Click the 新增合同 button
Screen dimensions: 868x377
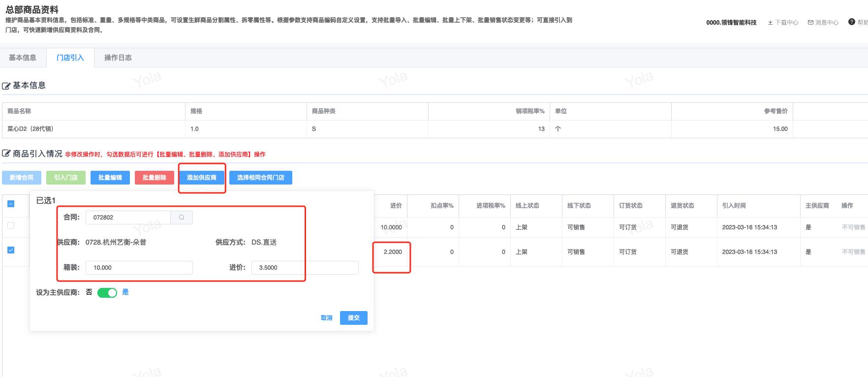click(22, 178)
